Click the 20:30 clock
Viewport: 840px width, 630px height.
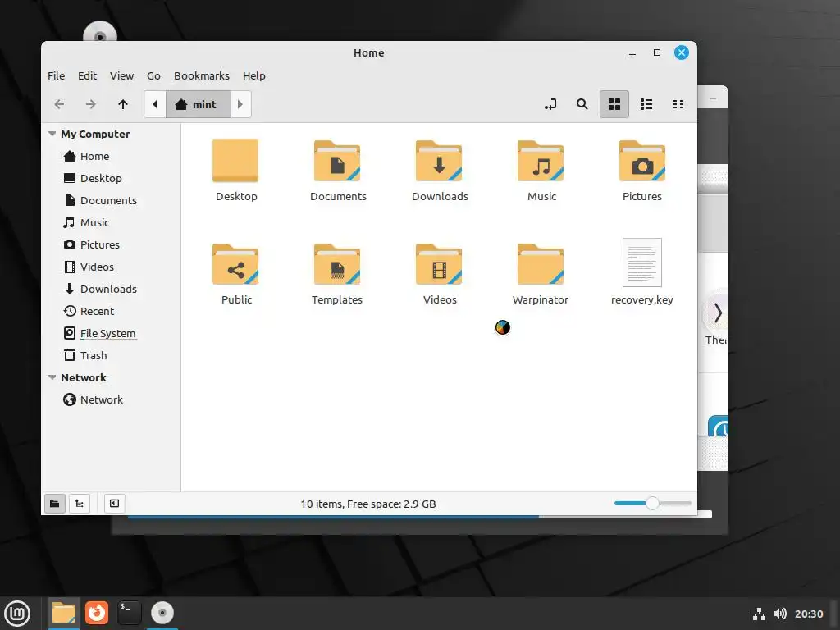coord(809,614)
